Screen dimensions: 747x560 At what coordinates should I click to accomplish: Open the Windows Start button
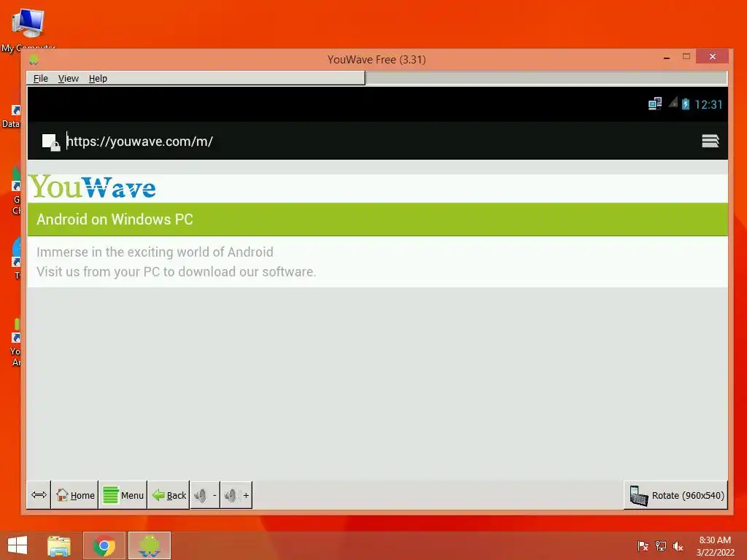(x=18, y=545)
